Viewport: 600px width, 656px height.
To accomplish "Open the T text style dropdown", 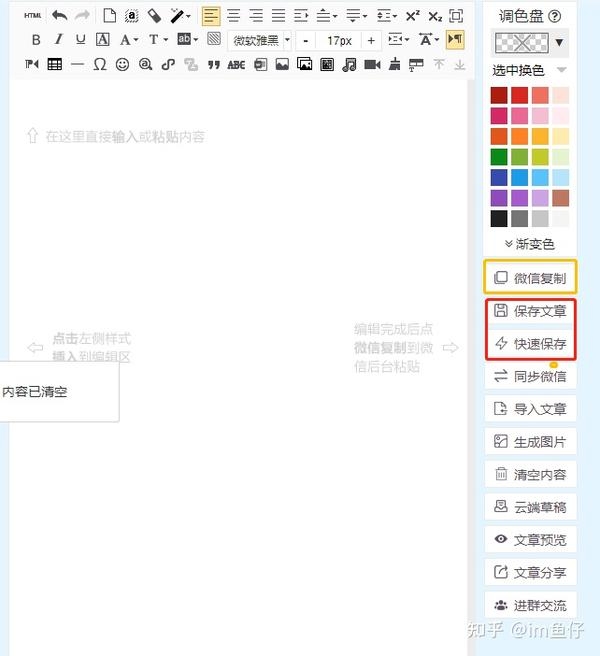I will coord(158,40).
